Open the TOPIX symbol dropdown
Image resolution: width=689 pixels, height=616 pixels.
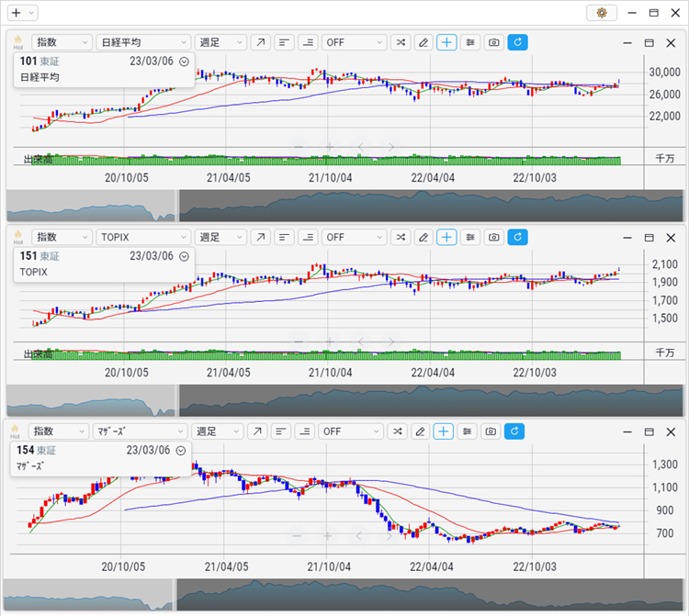142,237
